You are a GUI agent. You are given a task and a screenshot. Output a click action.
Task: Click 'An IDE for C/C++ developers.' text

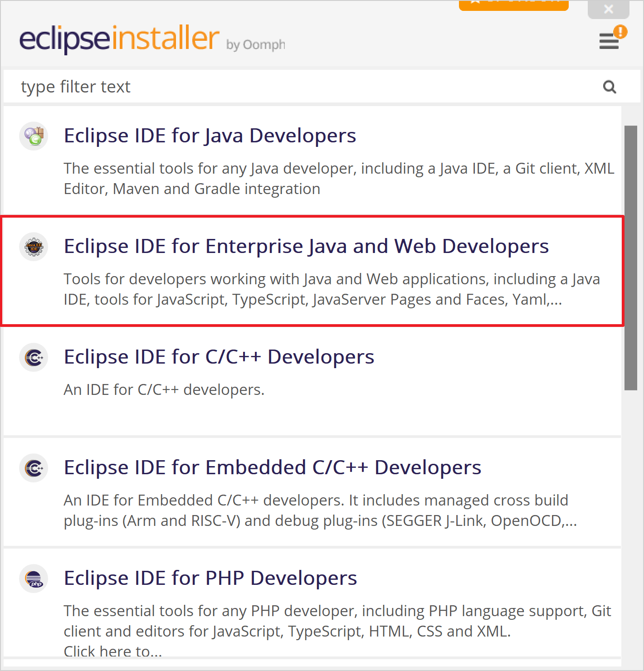coord(164,389)
